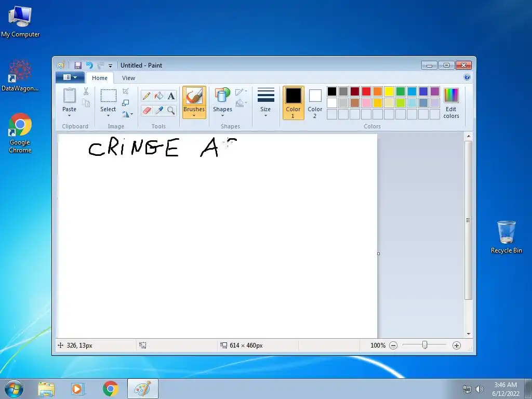Viewport: 532px width, 399px height.
Task: Open the Paint file menu button
Action: click(70, 77)
